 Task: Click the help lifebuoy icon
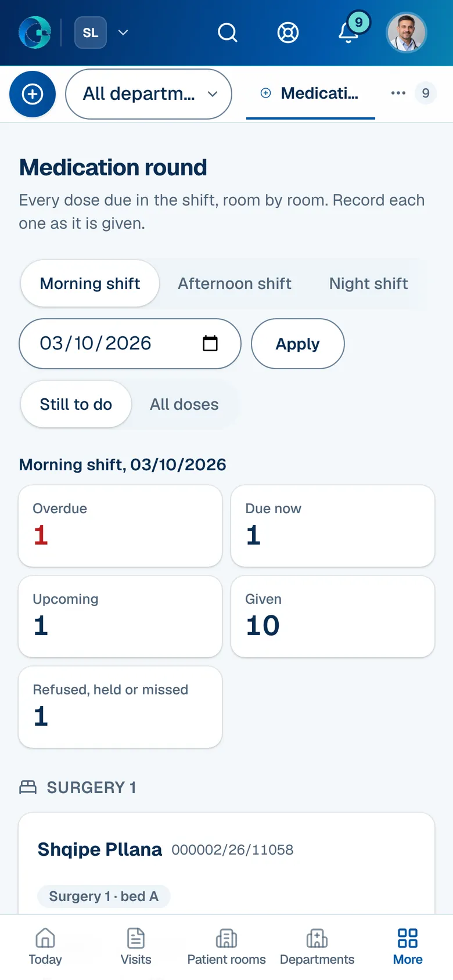click(288, 33)
